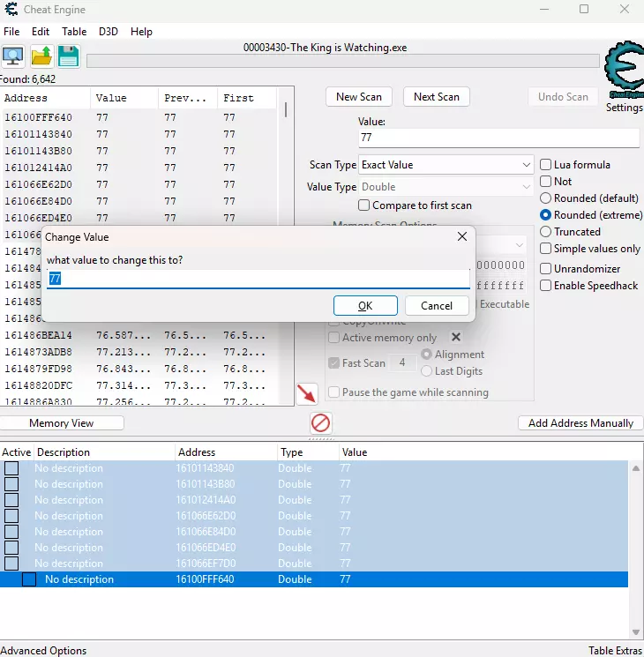Screen dimensions: 644x657
Task: Select table row with address 161066E84D0
Action: click(x=314, y=531)
